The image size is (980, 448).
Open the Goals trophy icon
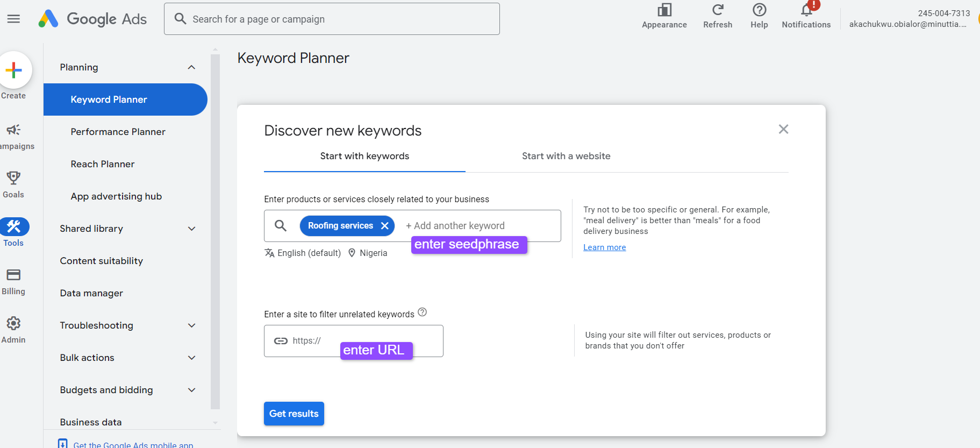coord(13,178)
